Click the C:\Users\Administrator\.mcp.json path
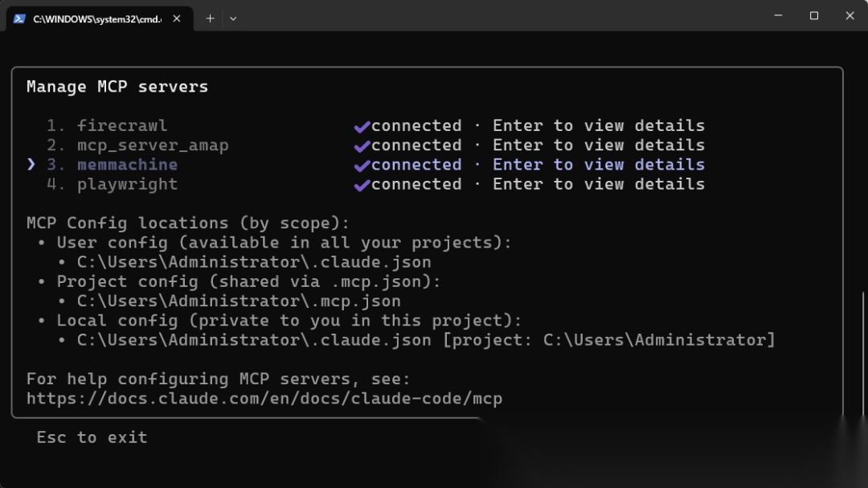This screenshot has height=488, width=868. (x=239, y=301)
